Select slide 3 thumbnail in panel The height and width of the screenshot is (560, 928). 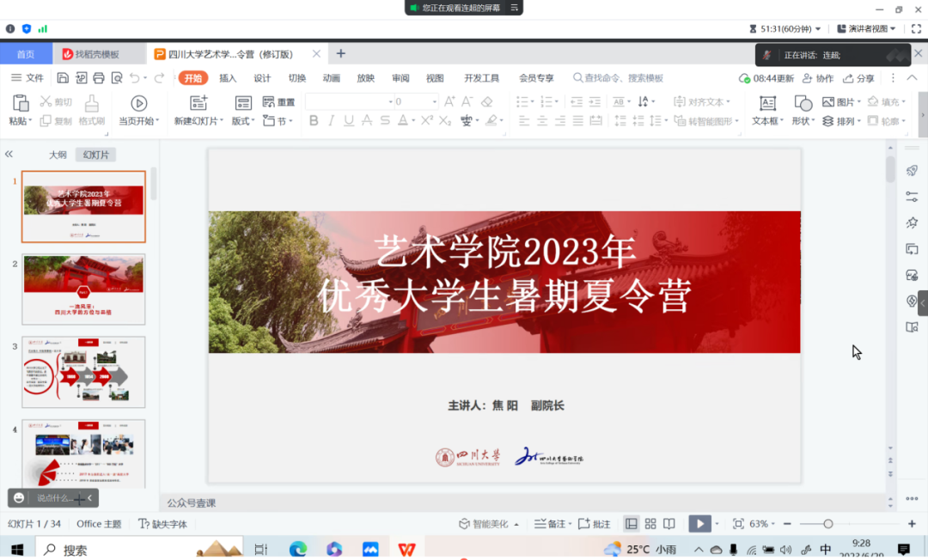pos(84,371)
